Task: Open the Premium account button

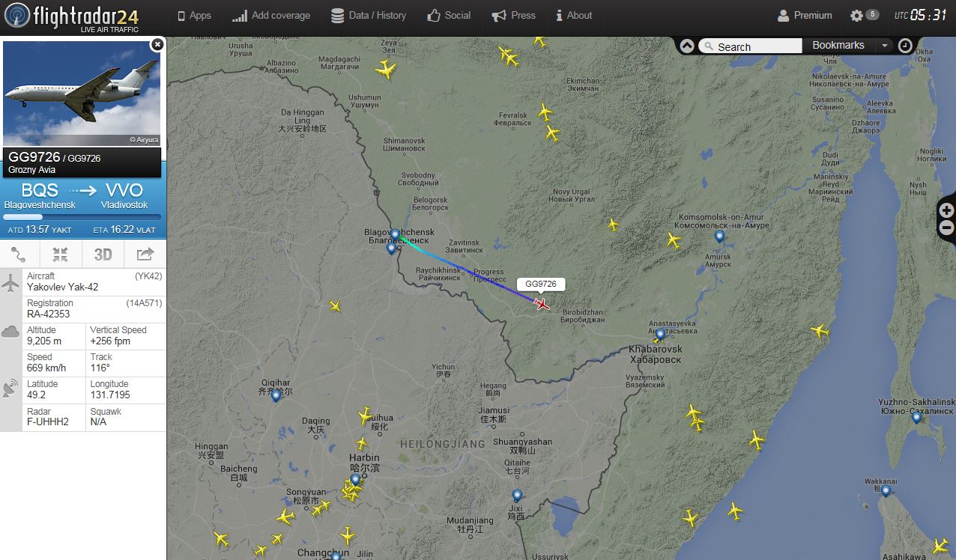Action: 805,15
